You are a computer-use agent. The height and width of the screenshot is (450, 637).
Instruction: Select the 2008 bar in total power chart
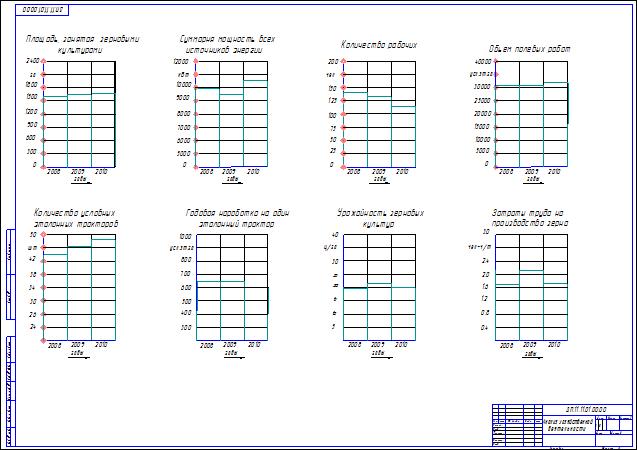[208, 126]
